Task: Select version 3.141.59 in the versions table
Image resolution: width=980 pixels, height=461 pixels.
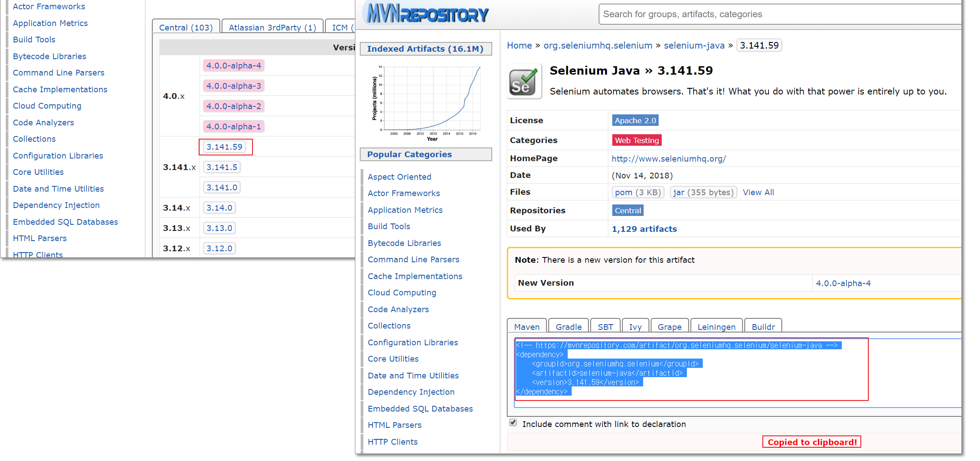Action: pyautogui.click(x=224, y=147)
